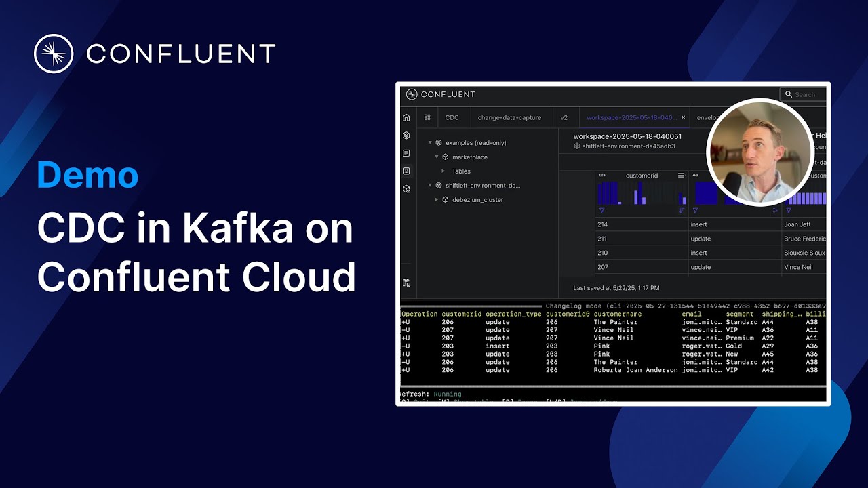This screenshot has width=868, height=488.
Task: Collapse the examples (read-only) tree node
Action: click(x=430, y=143)
